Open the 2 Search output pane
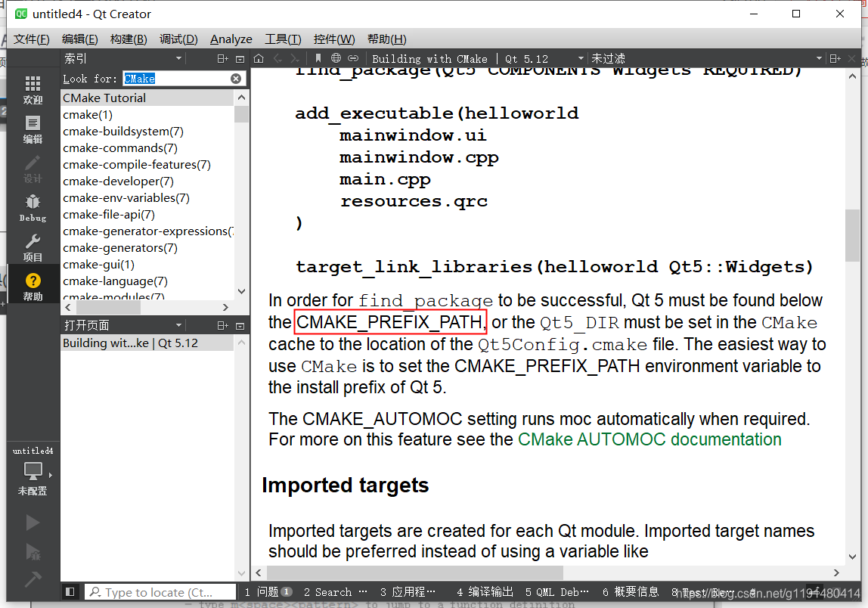This screenshot has height=608, width=868. [336, 592]
